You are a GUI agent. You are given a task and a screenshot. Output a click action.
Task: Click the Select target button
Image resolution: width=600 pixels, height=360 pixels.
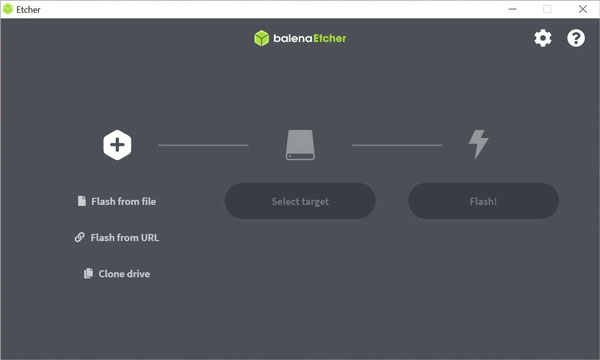pyautogui.click(x=300, y=201)
